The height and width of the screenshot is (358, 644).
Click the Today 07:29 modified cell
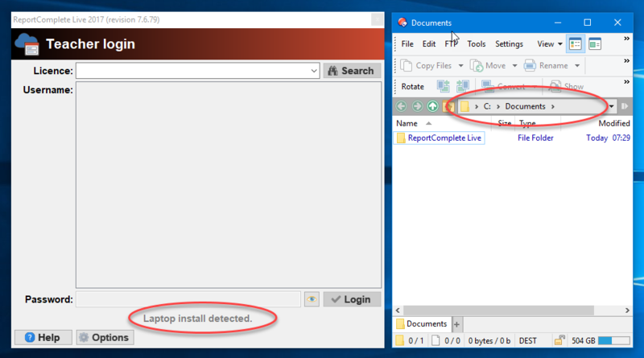(608, 138)
